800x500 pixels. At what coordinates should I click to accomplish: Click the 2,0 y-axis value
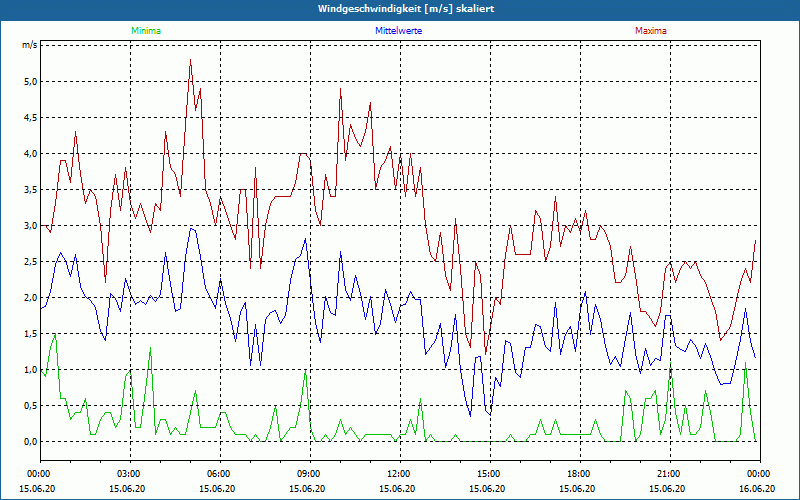[31, 297]
